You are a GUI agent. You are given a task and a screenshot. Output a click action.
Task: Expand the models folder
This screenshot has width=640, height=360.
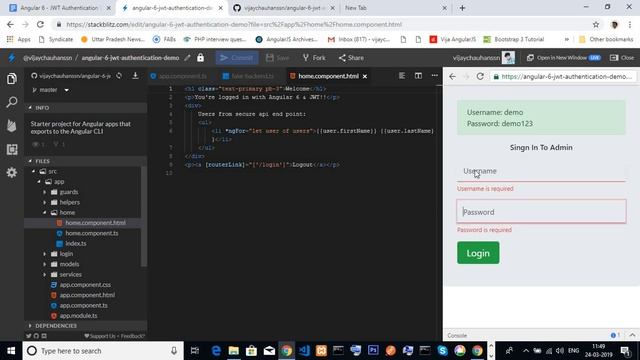45,264
